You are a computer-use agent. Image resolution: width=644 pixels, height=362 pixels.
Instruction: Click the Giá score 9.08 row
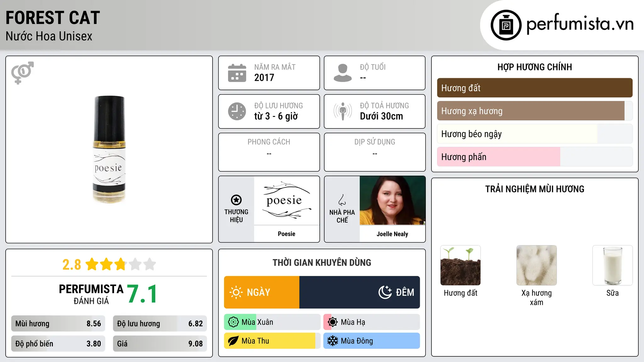[160, 344]
